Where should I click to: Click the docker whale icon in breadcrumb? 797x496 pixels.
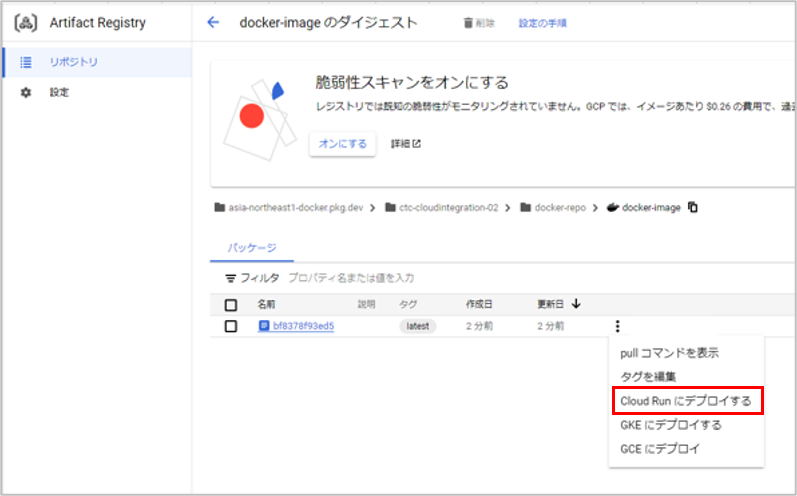(612, 207)
